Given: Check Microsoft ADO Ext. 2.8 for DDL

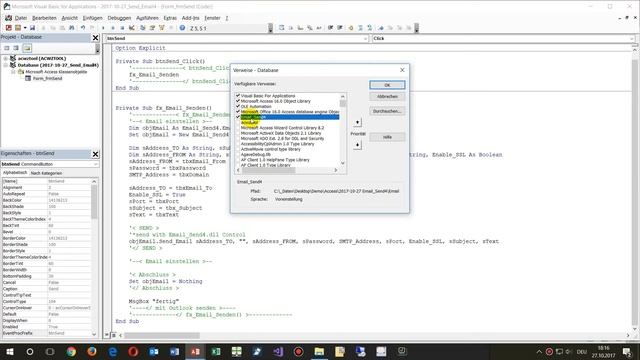Looking at the screenshot, I should pyautogui.click(x=238, y=138).
